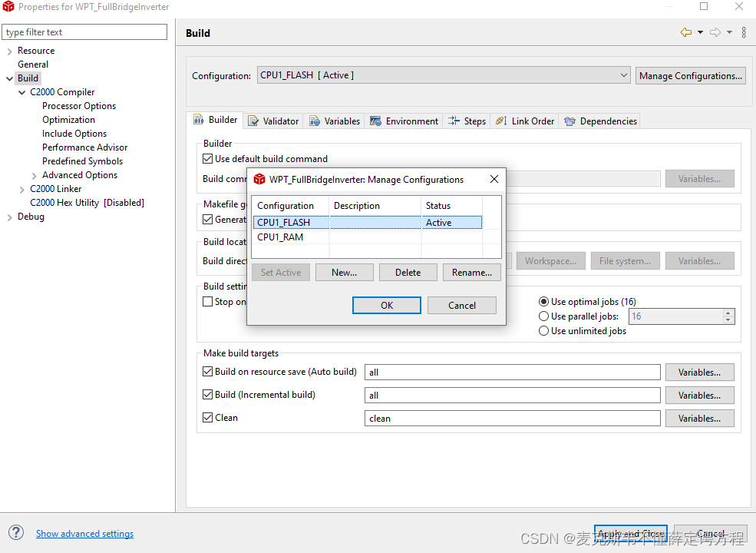
Task: Click the type filter text field
Action: [85, 31]
